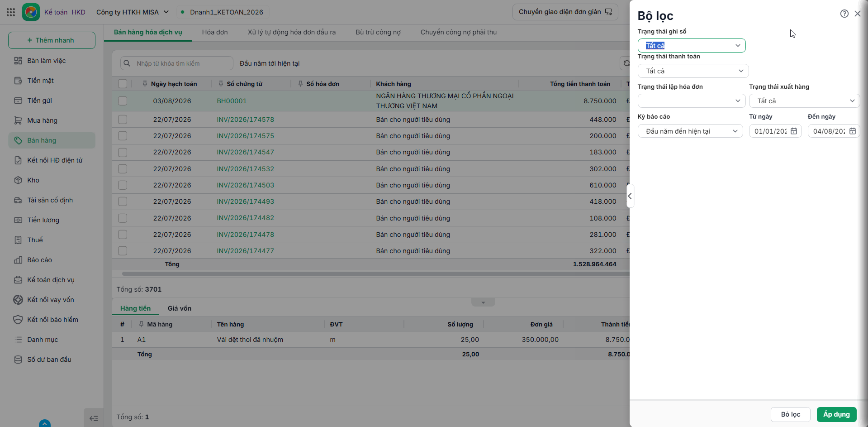Viewport: 868px width, 427px height.
Task: Open Tiền mặt in the sidebar
Action: click(52, 81)
